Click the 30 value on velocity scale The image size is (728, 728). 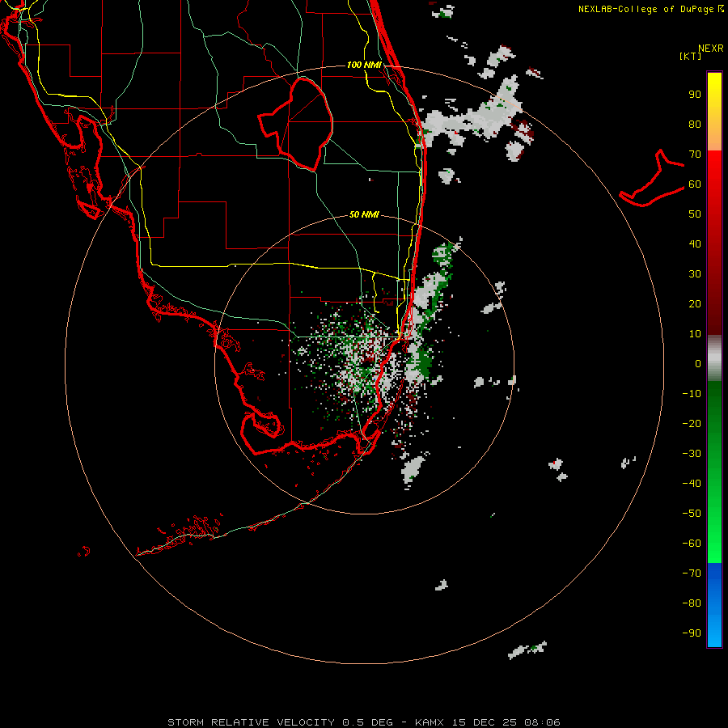click(695, 274)
